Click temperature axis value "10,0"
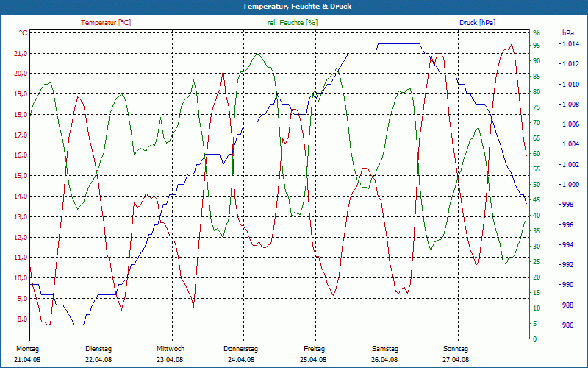The image size is (588, 368). [x=21, y=278]
